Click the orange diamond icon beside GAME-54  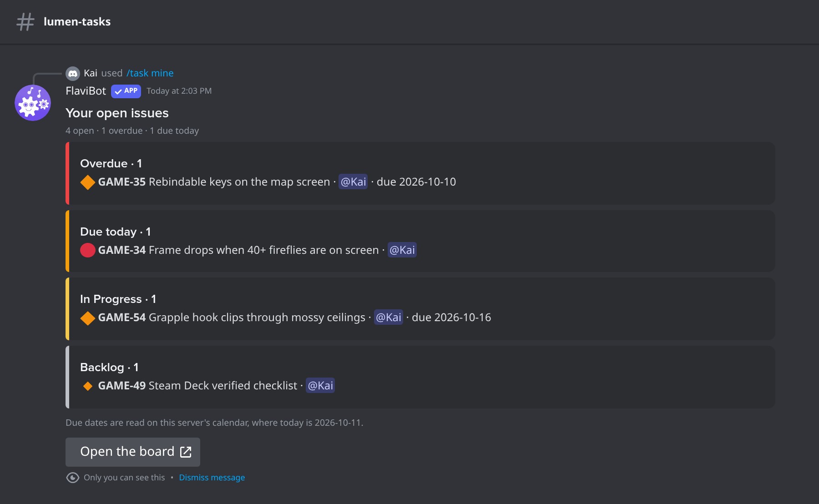[x=88, y=318]
